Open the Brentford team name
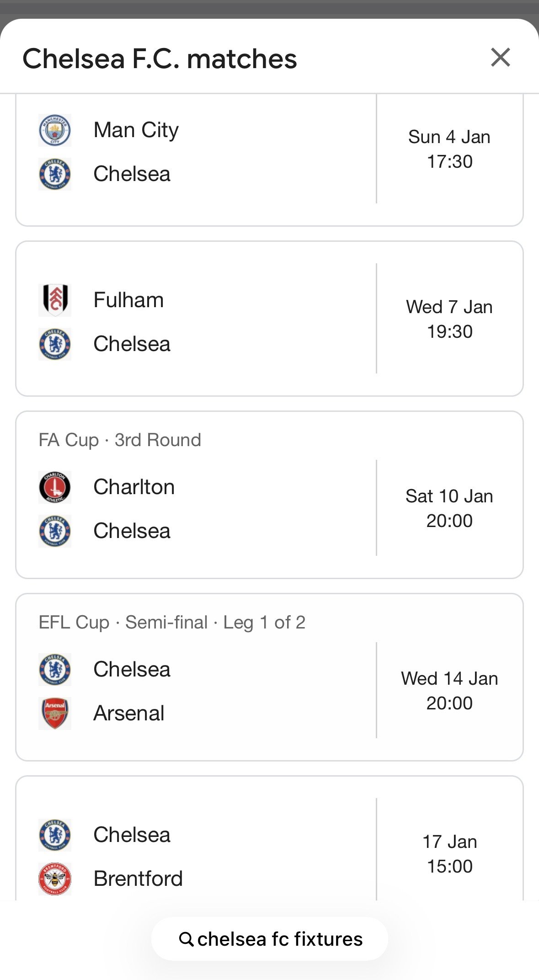Screen dimensions: 539x980 138,879
